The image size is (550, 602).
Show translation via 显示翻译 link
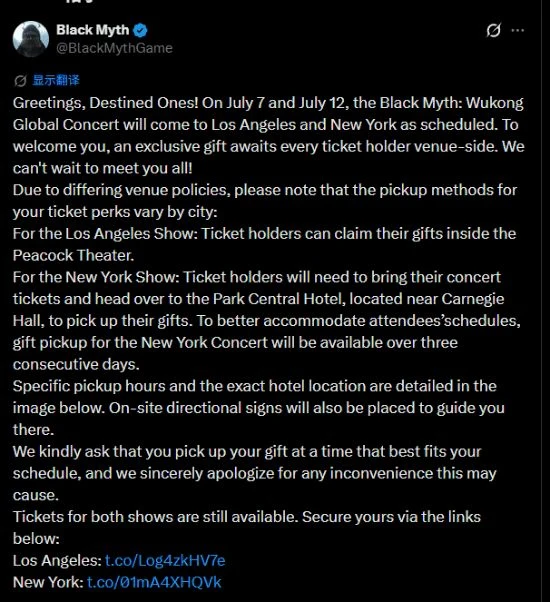click(56, 80)
